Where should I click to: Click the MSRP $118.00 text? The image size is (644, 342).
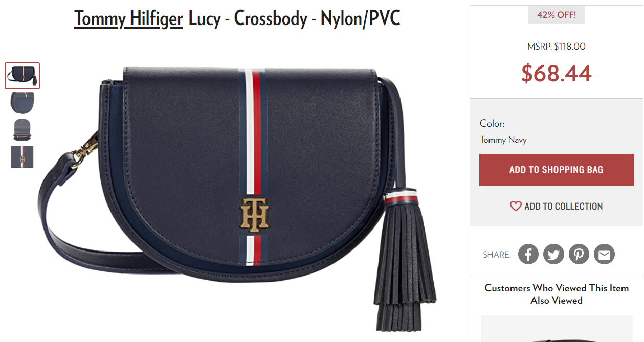coord(557,47)
